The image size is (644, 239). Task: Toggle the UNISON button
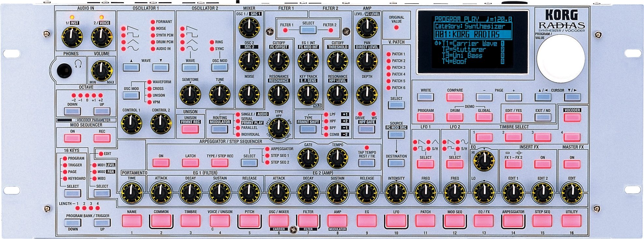(x=190, y=129)
